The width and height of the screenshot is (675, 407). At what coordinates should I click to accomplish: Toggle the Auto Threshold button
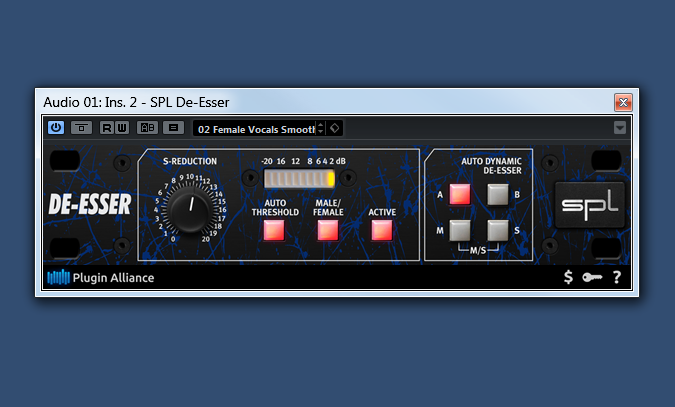point(273,230)
